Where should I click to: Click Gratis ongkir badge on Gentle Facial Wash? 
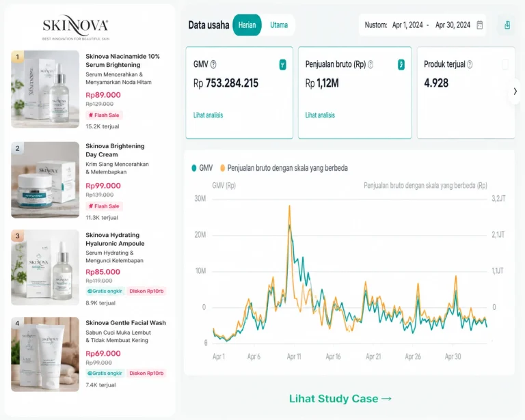click(105, 373)
